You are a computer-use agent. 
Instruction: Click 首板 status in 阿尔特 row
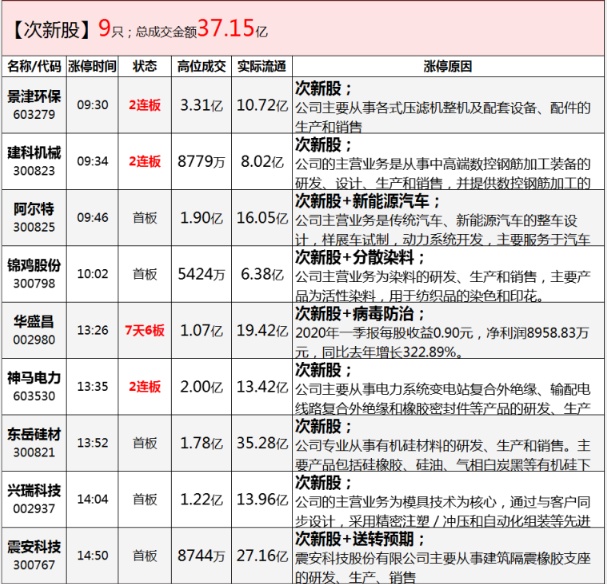(145, 218)
